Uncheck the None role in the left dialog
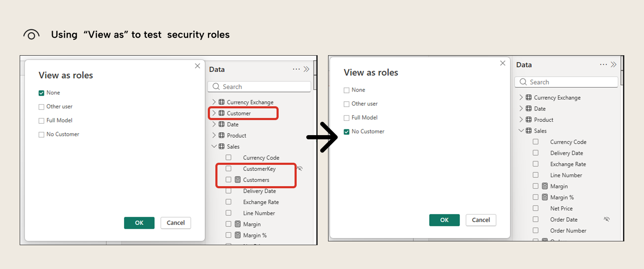 click(x=41, y=92)
